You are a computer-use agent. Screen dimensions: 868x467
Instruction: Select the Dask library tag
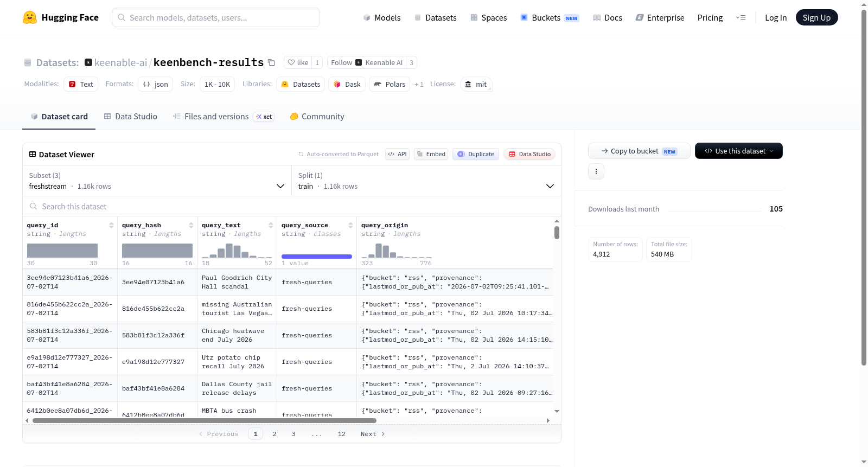347,84
